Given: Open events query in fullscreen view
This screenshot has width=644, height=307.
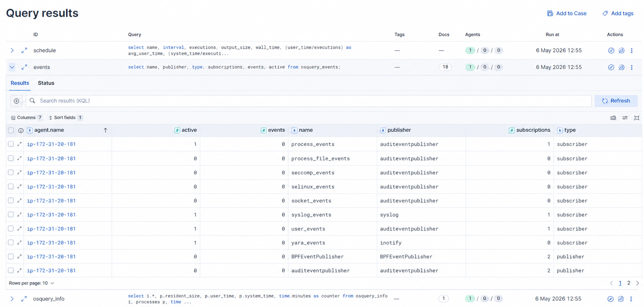Looking at the screenshot, I should [24, 67].
